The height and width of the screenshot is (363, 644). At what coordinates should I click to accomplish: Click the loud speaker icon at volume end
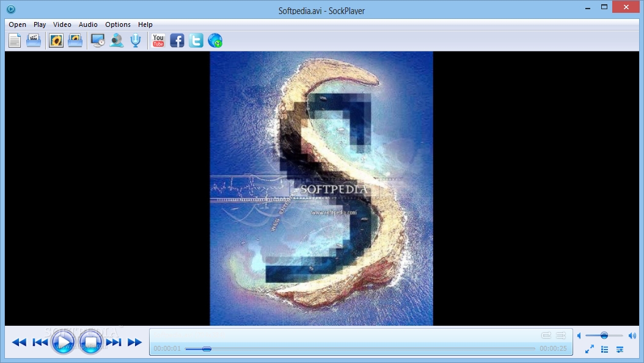632,336
